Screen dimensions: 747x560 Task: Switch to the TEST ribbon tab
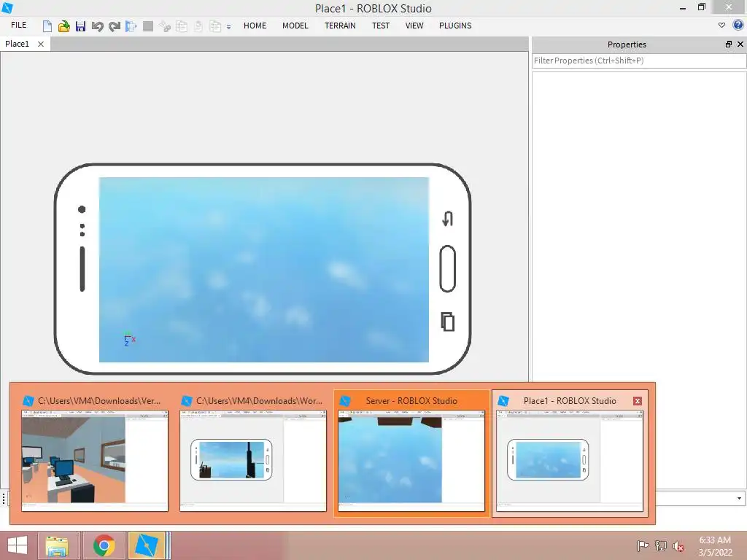pos(381,26)
